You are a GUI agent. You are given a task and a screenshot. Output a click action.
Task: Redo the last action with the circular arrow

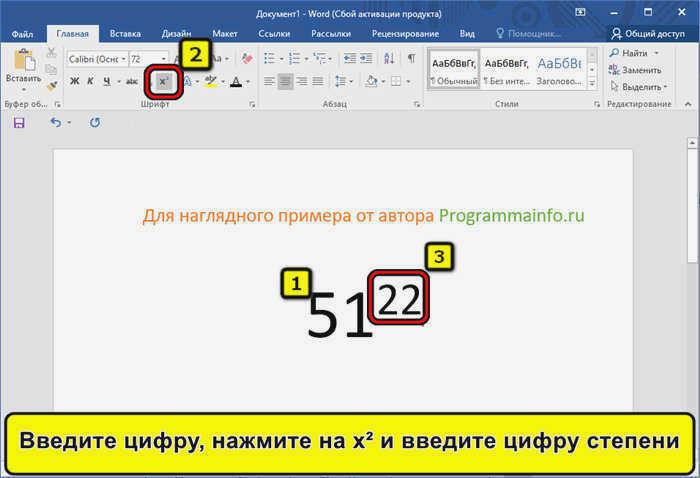[95, 122]
